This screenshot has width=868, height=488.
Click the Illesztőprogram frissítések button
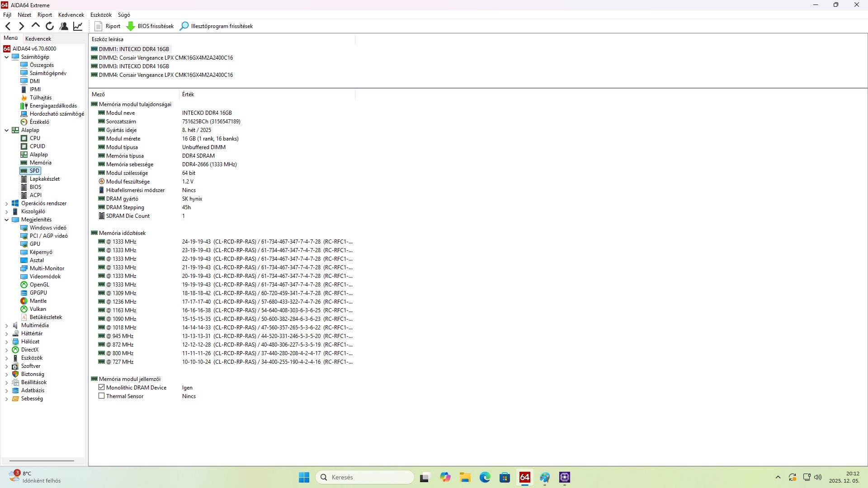tap(216, 26)
